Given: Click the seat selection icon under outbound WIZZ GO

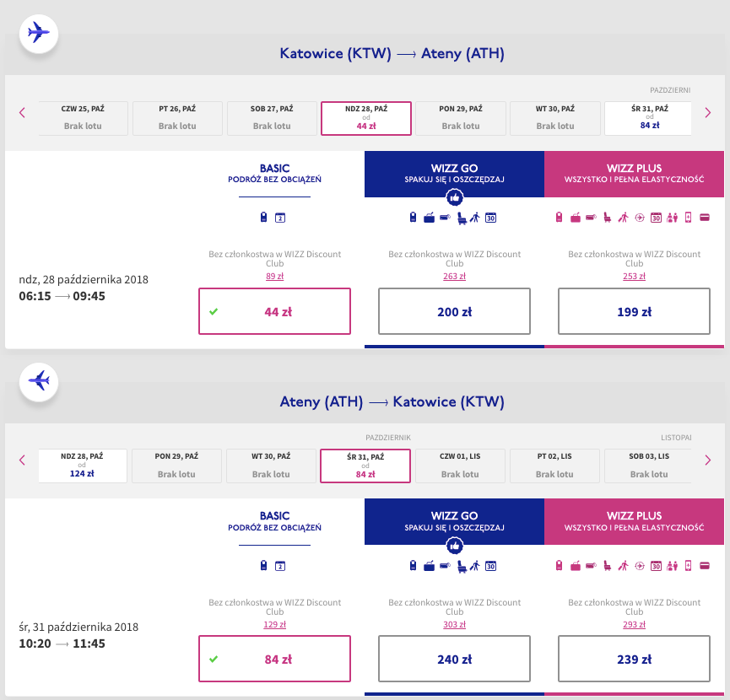Looking at the screenshot, I should (462, 218).
